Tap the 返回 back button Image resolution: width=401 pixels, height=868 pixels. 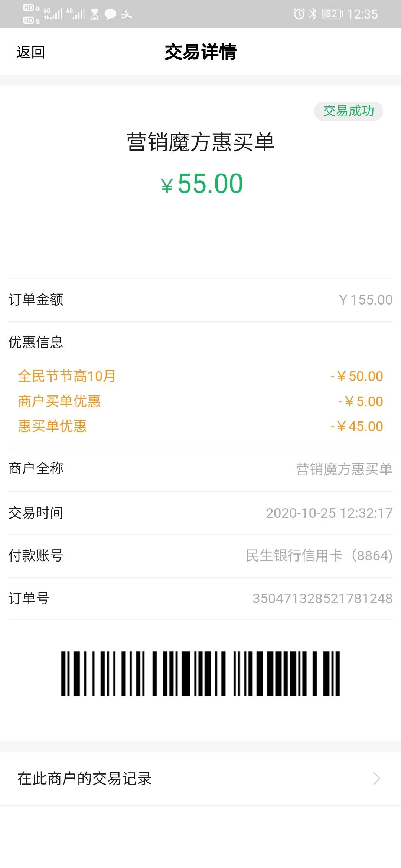(30, 52)
